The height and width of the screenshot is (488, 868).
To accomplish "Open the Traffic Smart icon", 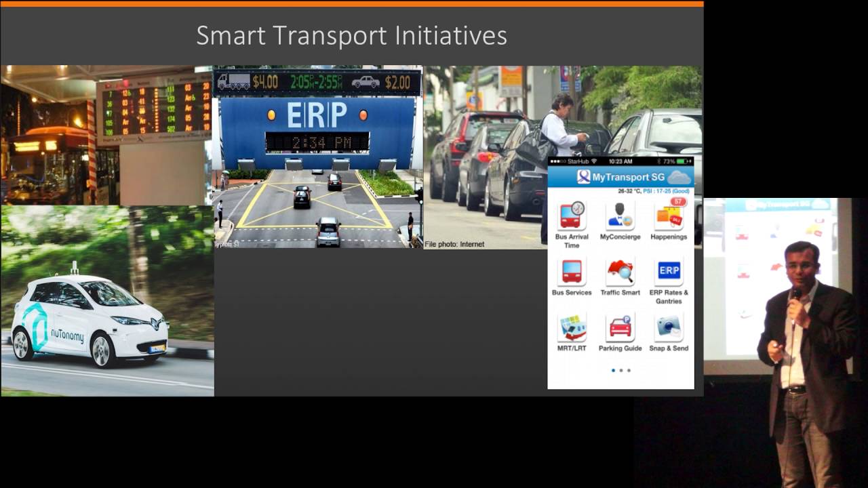I will coord(620,271).
